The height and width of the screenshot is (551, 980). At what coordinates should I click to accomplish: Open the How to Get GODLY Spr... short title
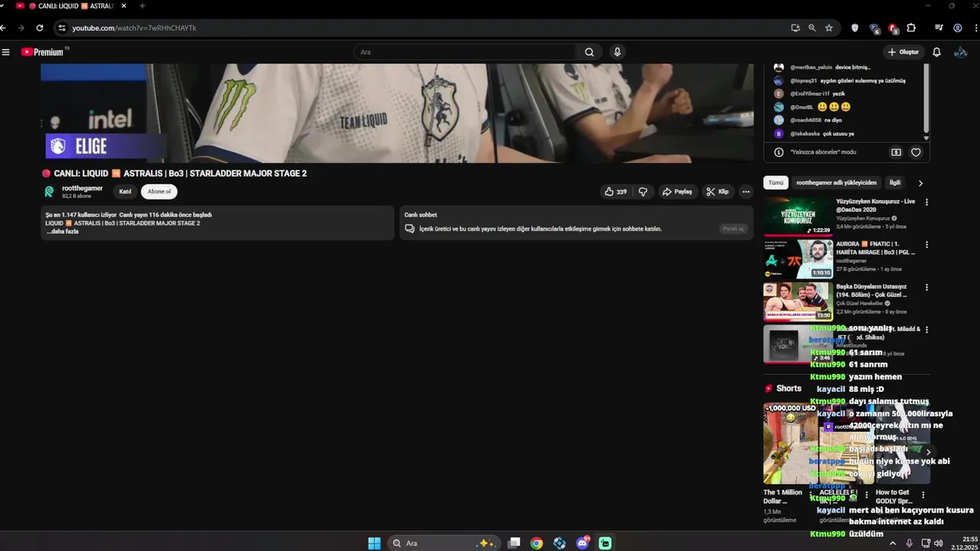893,497
